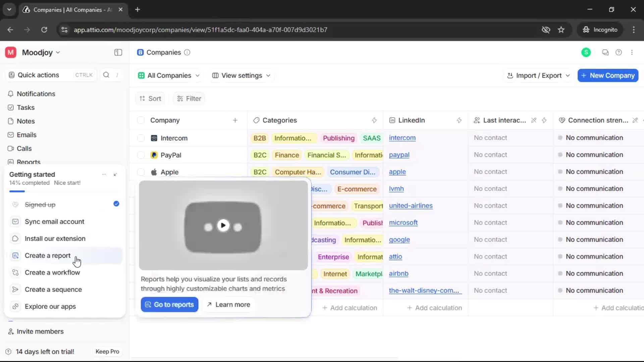
Task: Click the info icon next to Companies
Action: pyautogui.click(x=187, y=53)
